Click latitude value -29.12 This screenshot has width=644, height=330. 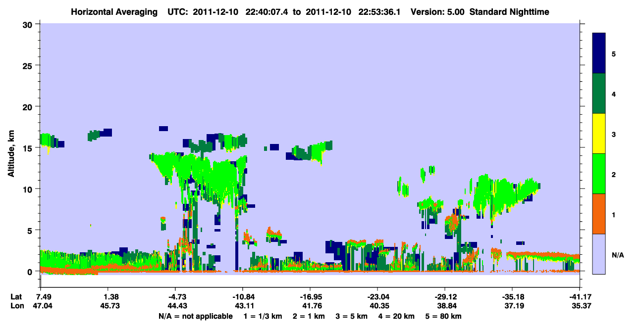coord(445,297)
